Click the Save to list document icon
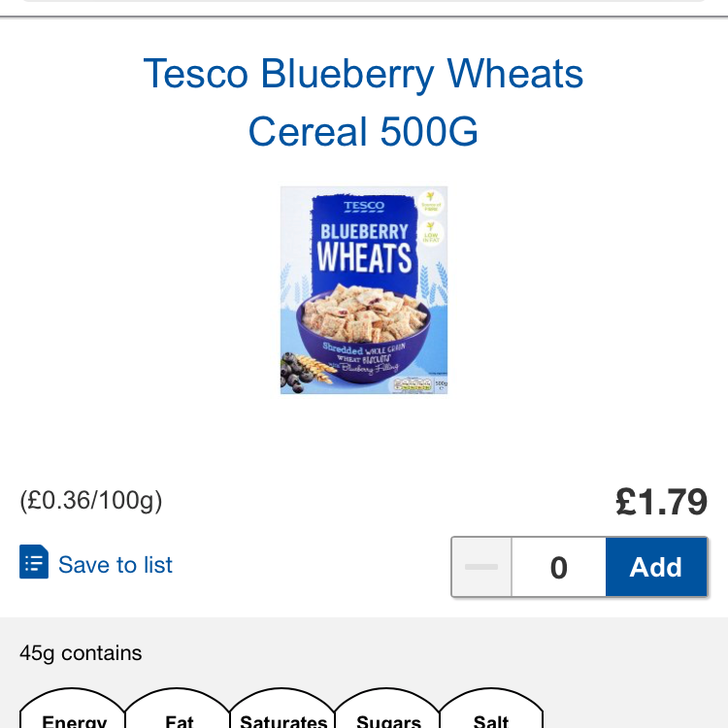The height and width of the screenshot is (728, 728). (x=34, y=563)
